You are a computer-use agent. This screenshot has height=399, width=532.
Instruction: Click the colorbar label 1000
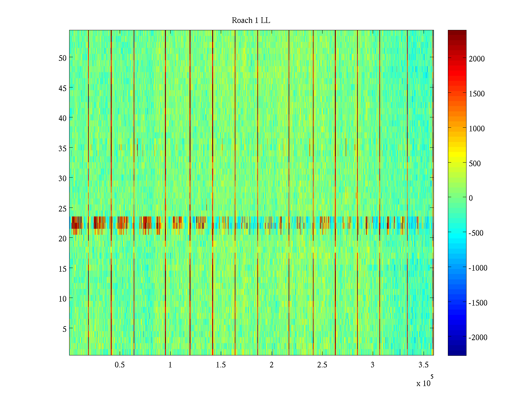pos(476,129)
